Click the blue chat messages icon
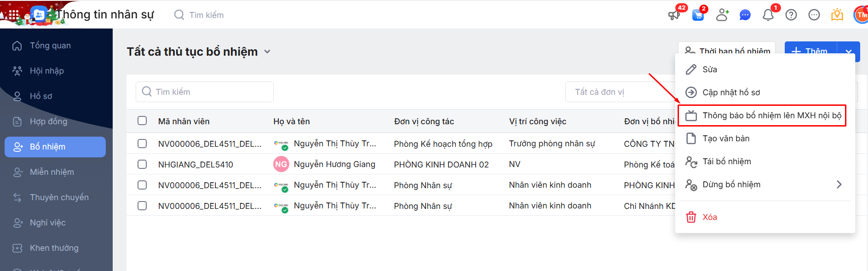This screenshot has height=271, width=868. click(x=745, y=15)
